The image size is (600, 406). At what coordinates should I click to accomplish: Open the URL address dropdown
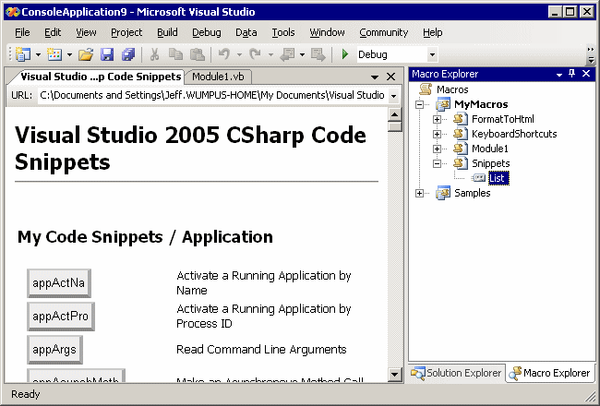point(394,96)
